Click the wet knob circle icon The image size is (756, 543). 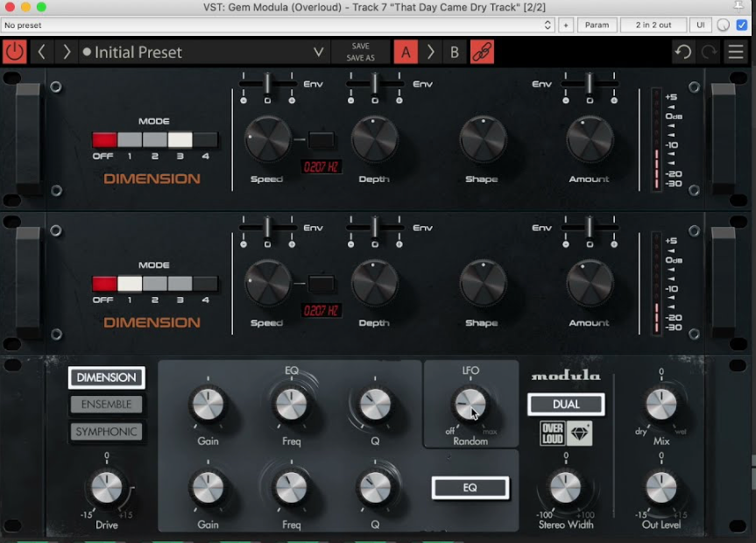pyautogui.click(x=723, y=25)
